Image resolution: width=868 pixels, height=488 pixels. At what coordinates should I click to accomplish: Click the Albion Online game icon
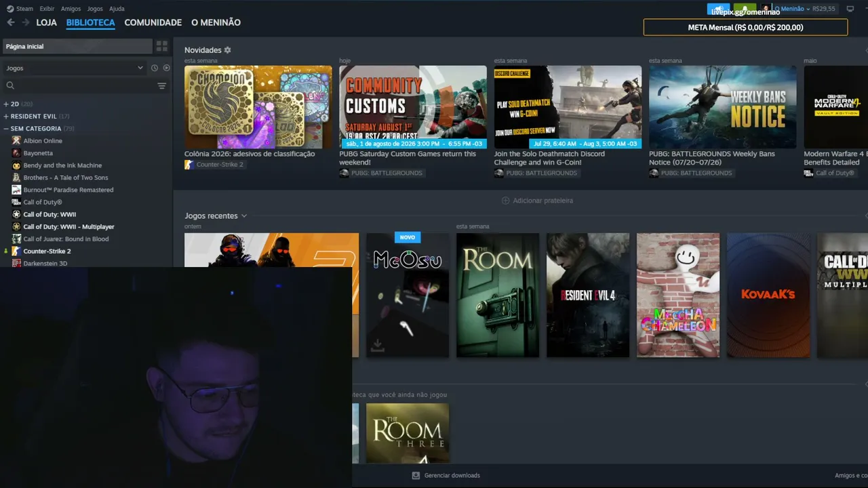(17, 141)
